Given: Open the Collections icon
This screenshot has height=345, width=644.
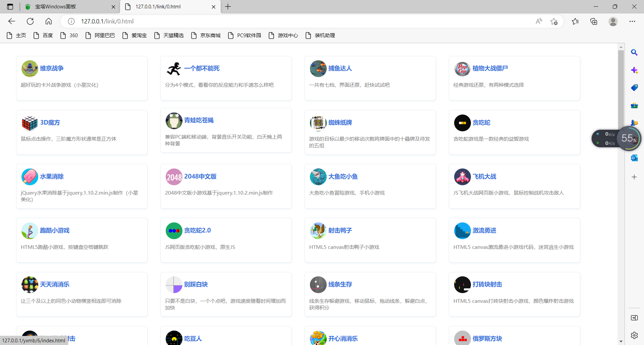Looking at the screenshot, I should click(x=594, y=21).
